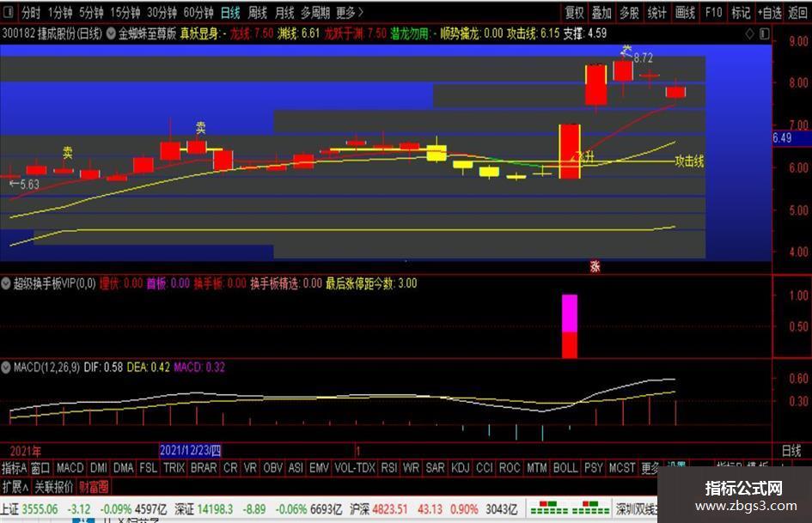The image size is (812, 523).
Task: Select the 60分钟 period
Action: click(198, 12)
